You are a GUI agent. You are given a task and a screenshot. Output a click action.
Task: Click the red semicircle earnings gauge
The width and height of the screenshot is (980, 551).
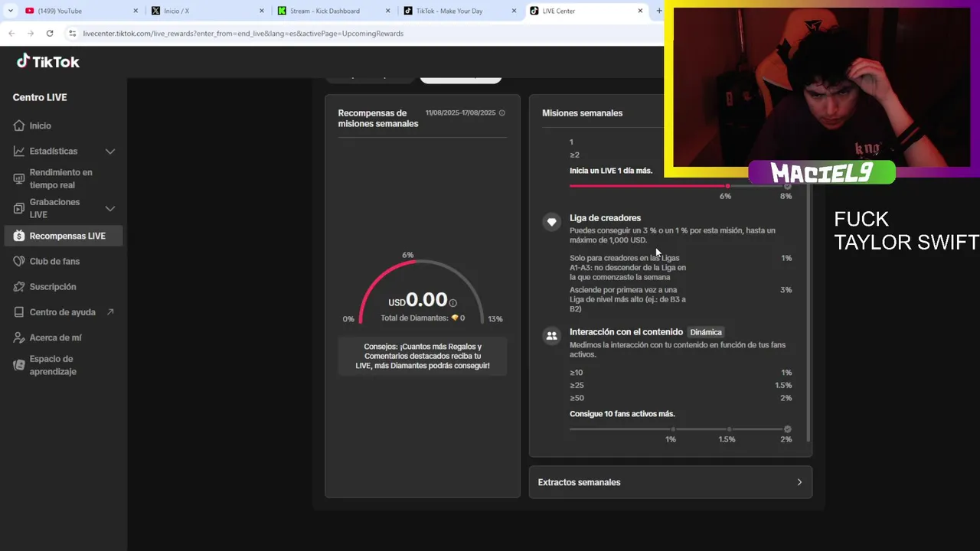[422, 291]
